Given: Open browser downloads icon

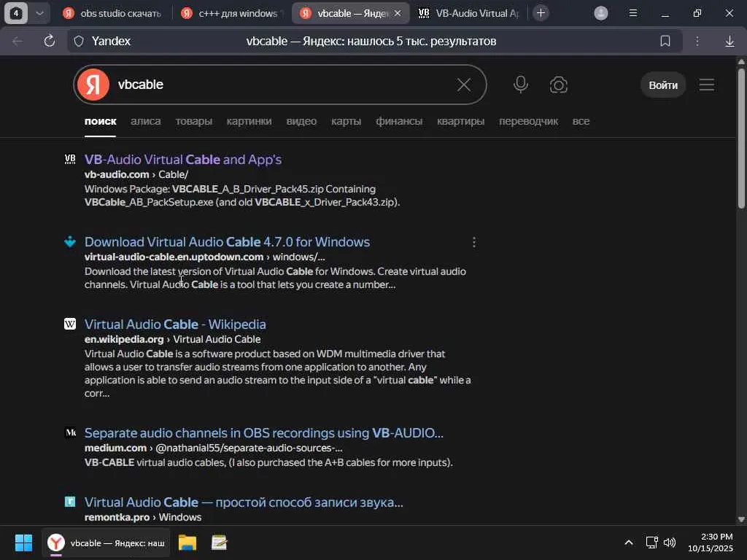Looking at the screenshot, I should click(729, 42).
